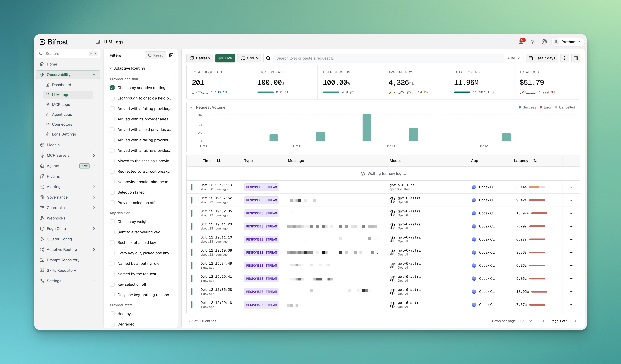Uncheck Chosen by adaptive routing
Image resolution: width=621 pixels, height=364 pixels.
[112, 88]
